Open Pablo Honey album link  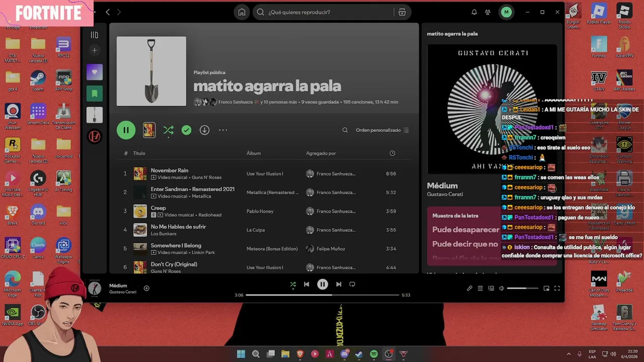point(260,211)
